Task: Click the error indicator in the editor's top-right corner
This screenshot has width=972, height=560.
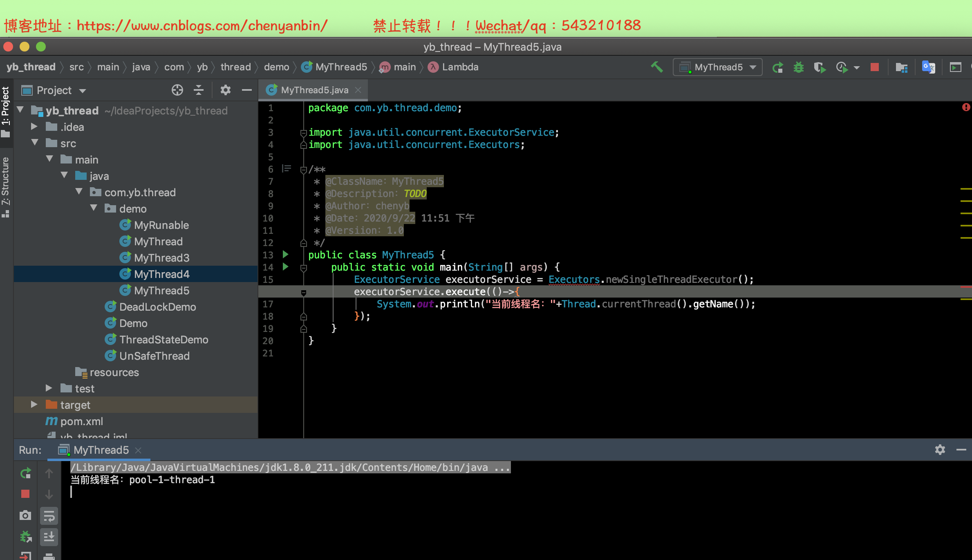Action: 966,107
